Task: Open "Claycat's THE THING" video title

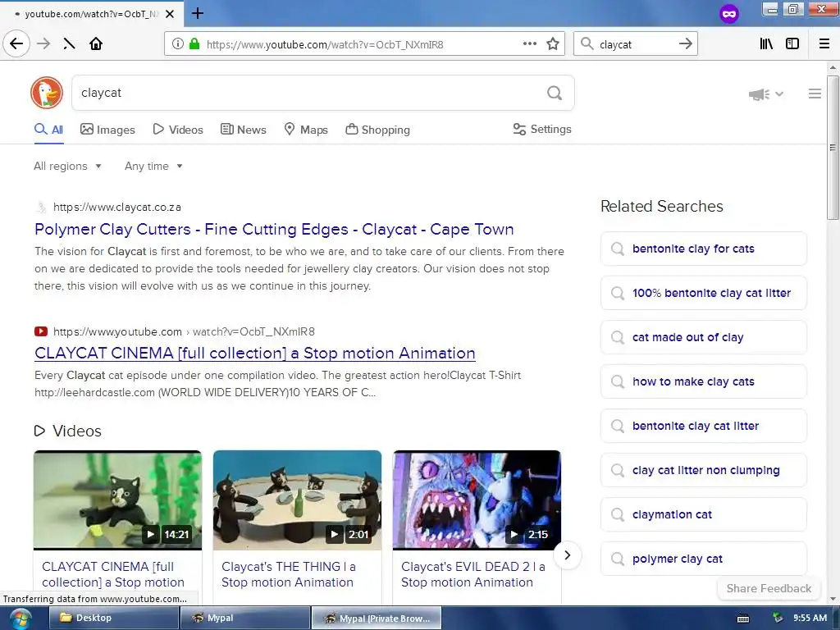Action: click(x=289, y=574)
